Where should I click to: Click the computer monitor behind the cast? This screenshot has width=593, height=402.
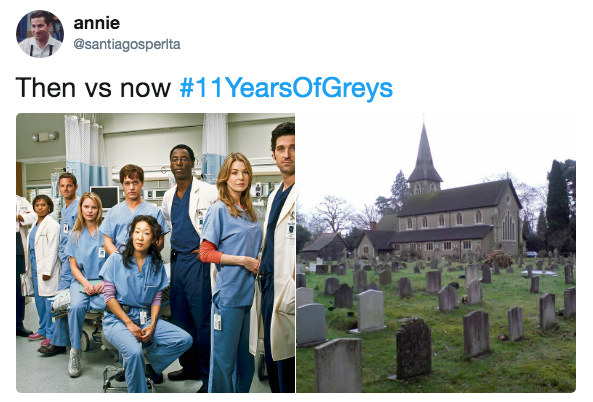[106, 197]
